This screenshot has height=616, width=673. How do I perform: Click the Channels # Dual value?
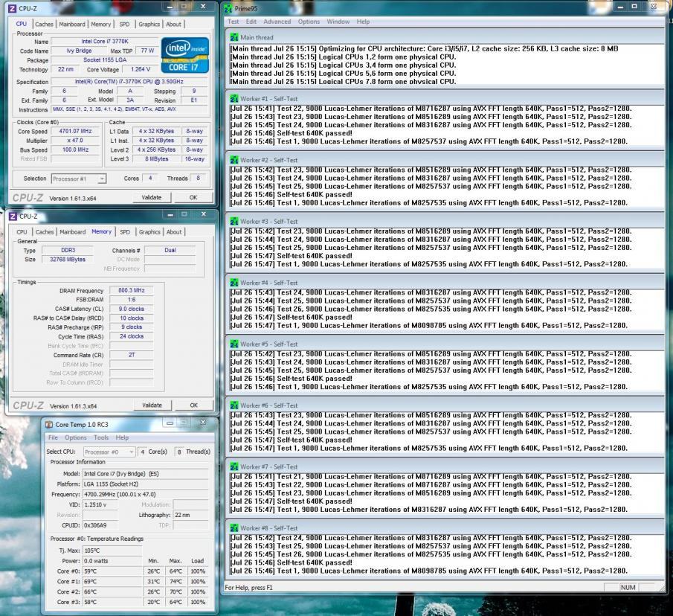click(x=170, y=250)
